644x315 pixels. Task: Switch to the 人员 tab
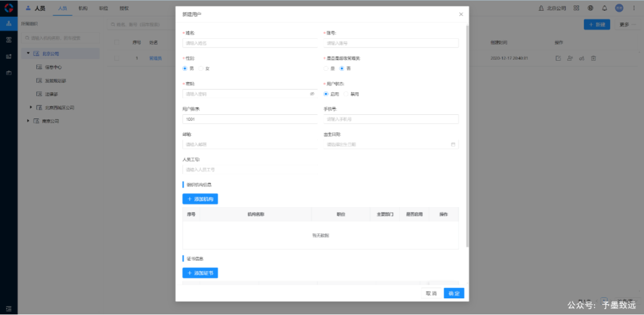(63, 8)
